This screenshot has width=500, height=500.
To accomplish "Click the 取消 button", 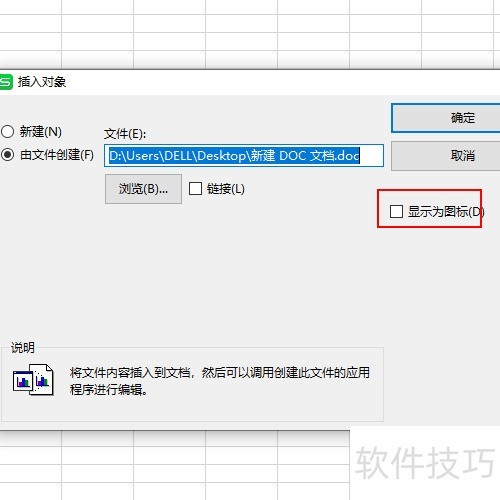I will 446,156.
